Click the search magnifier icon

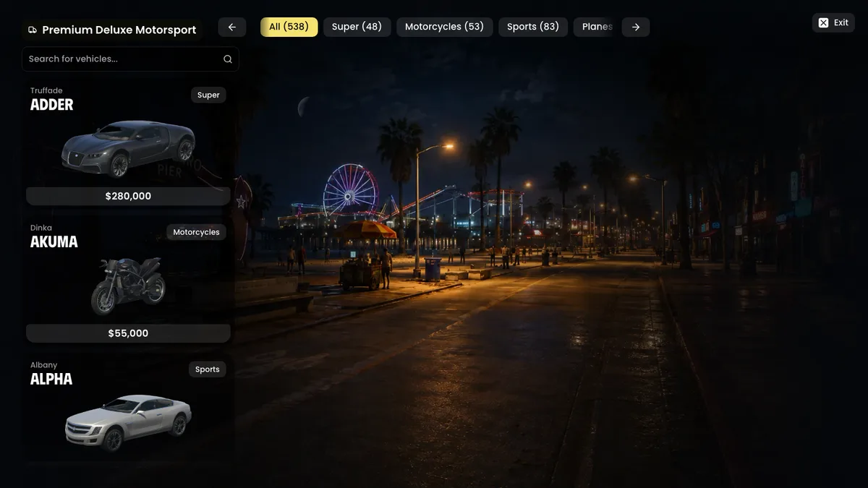(227, 59)
